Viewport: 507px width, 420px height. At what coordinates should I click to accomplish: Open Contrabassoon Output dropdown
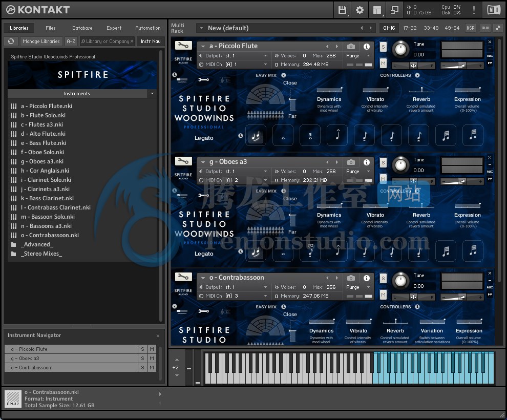(265, 287)
